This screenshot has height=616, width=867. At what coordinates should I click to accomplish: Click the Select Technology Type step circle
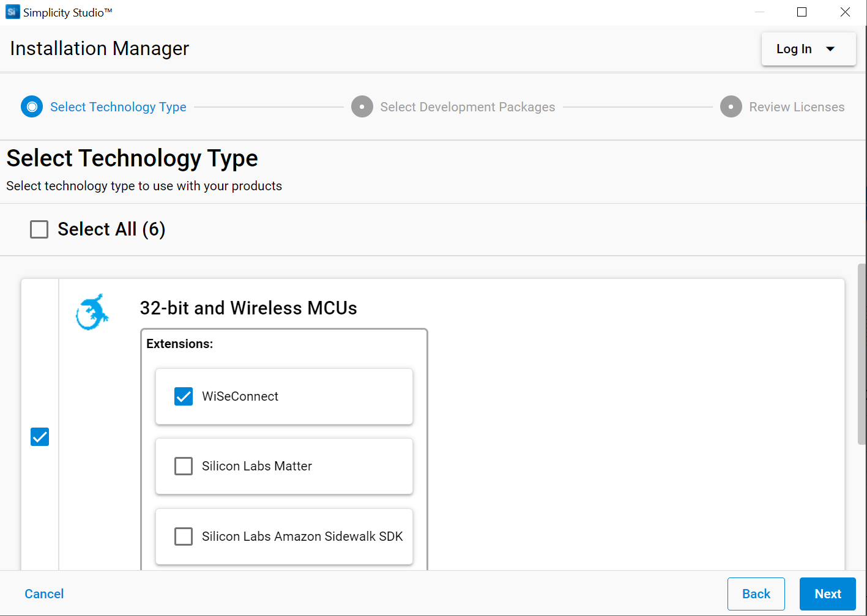click(x=31, y=106)
